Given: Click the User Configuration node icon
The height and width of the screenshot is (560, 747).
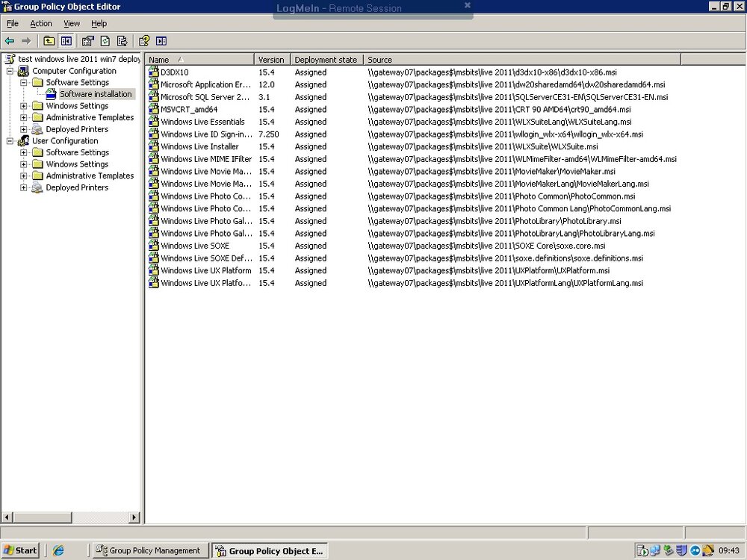Looking at the screenshot, I should pos(23,141).
